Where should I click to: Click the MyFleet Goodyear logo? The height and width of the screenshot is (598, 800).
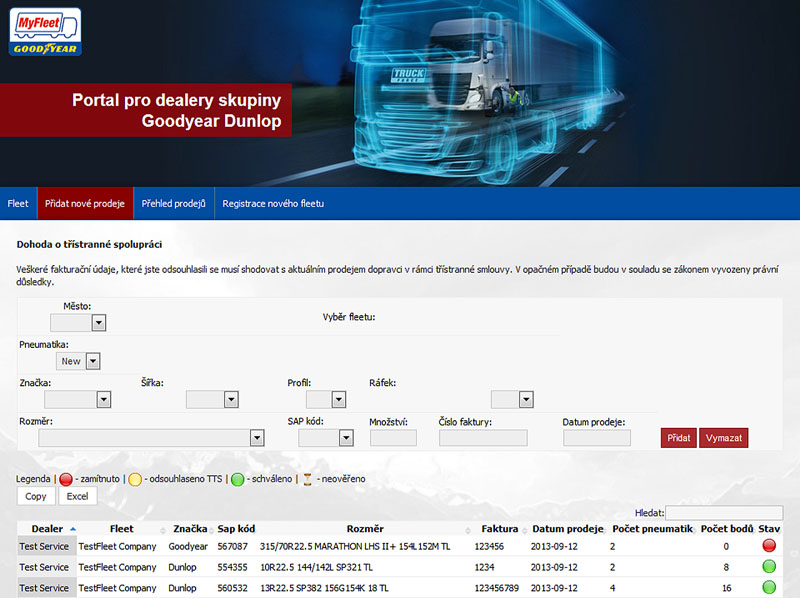[x=45, y=32]
